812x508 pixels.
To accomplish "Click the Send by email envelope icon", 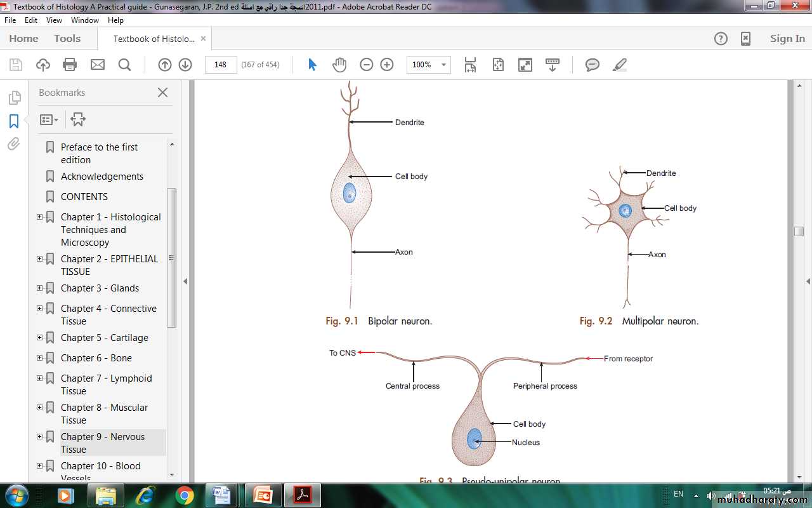I will point(97,65).
